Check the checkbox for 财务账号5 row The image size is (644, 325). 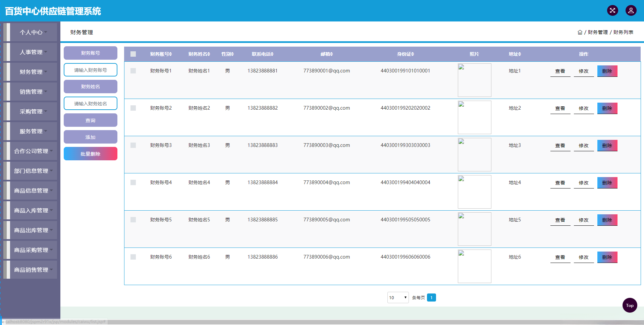point(133,220)
